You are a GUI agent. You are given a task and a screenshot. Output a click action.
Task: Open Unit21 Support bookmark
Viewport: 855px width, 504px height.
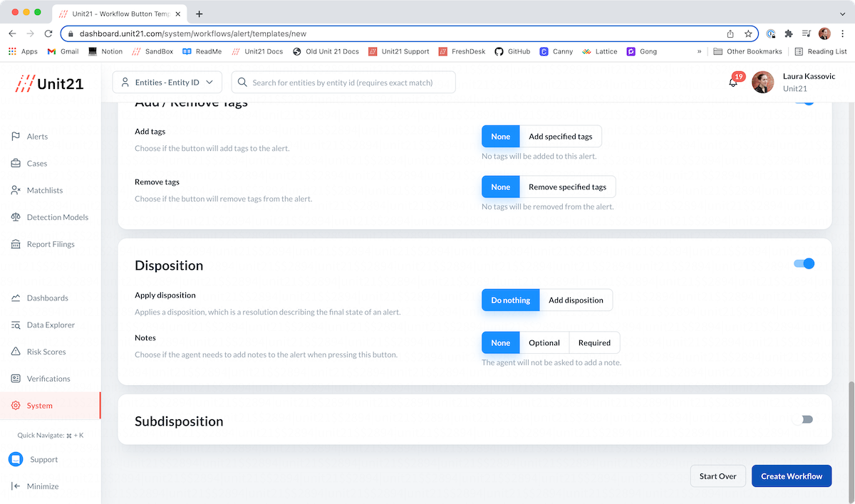click(x=398, y=52)
